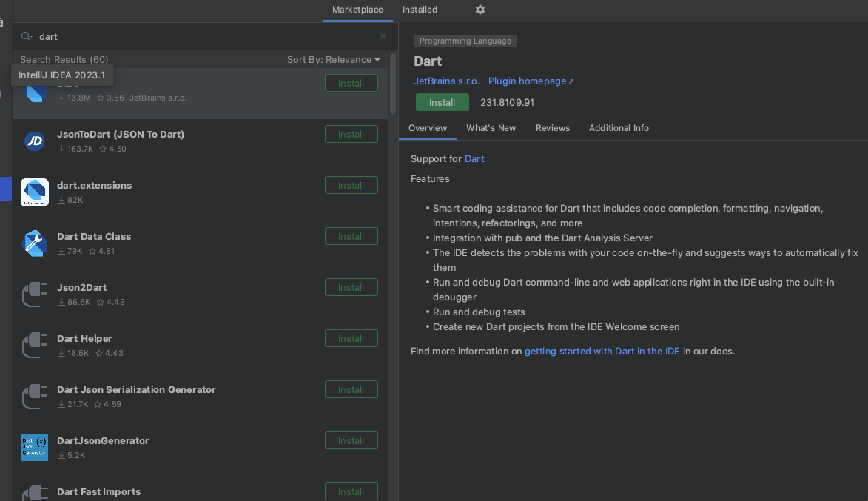Click the search magnifier icon
868x501 pixels.
coord(27,36)
